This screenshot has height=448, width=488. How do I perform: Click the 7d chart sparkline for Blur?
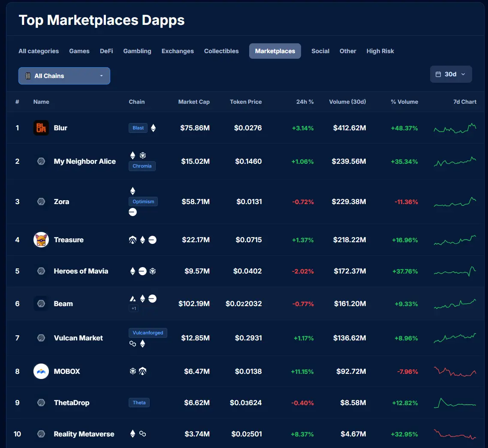455,128
